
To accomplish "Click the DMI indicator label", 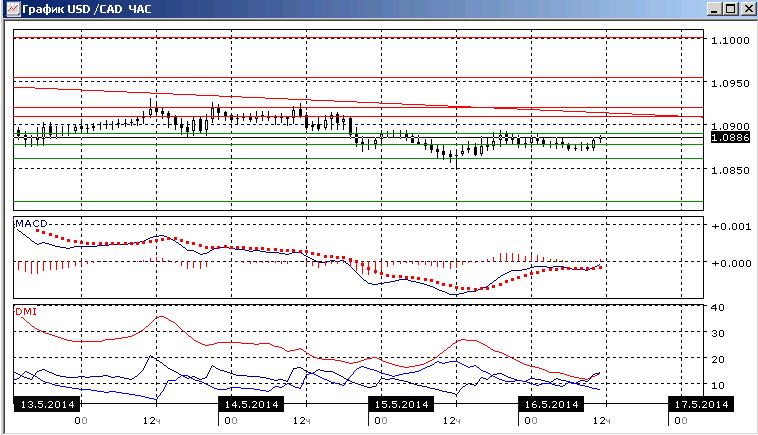I will coord(26,312).
